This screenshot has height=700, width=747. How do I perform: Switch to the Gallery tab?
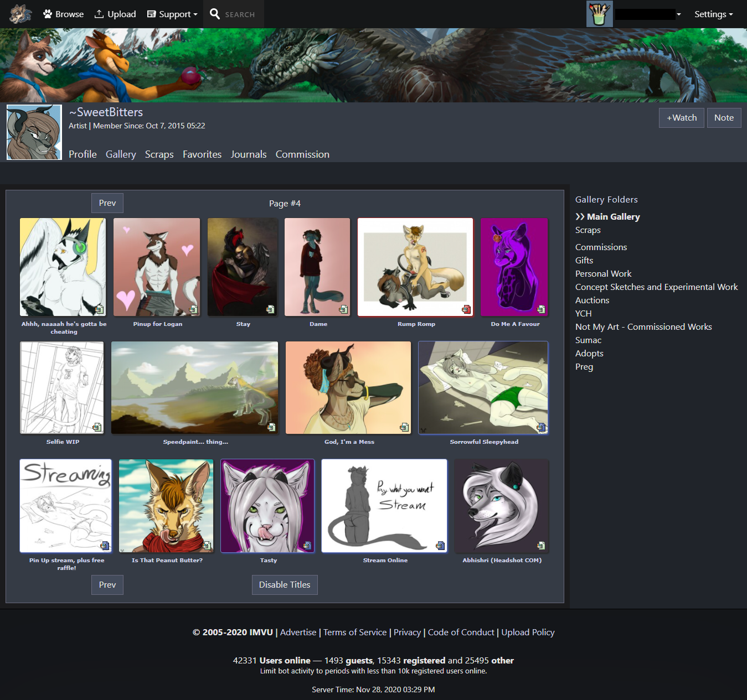pyautogui.click(x=121, y=154)
